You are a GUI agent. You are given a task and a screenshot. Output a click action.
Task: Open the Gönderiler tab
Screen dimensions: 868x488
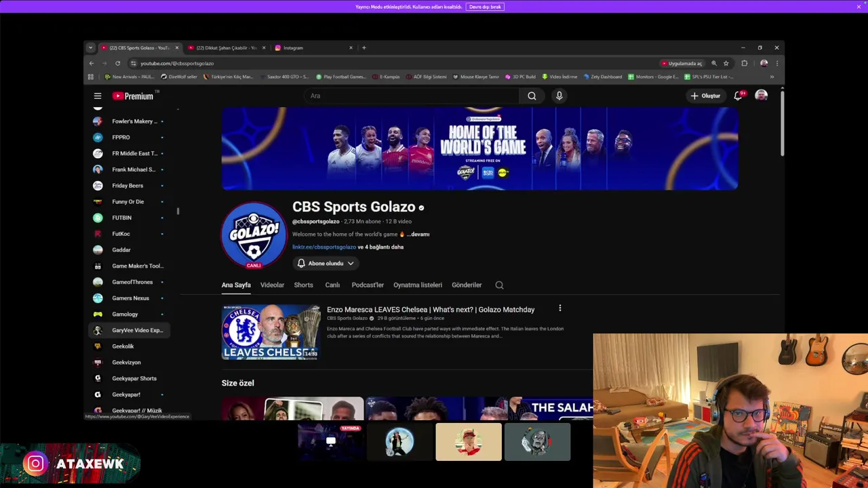click(x=467, y=285)
